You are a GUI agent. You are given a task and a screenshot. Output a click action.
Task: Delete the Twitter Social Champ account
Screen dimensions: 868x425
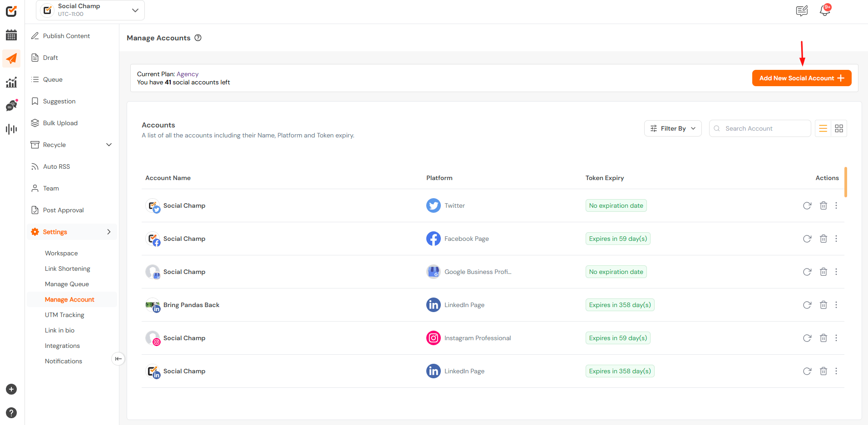click(824, 205)
